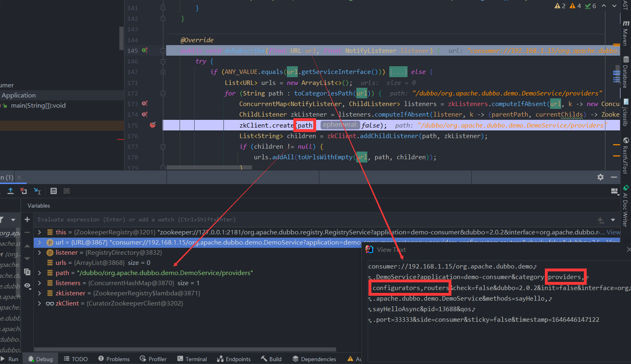This screenshot has height=364, width=631.
Task: Hide the debug tool window with minus icon
Action: coord(614,177)
